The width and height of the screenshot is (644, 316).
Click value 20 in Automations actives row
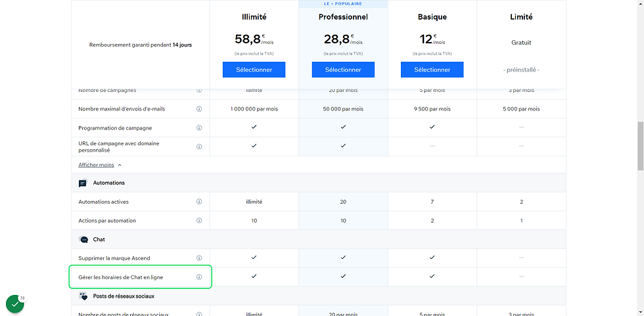(x=343, y=202)
